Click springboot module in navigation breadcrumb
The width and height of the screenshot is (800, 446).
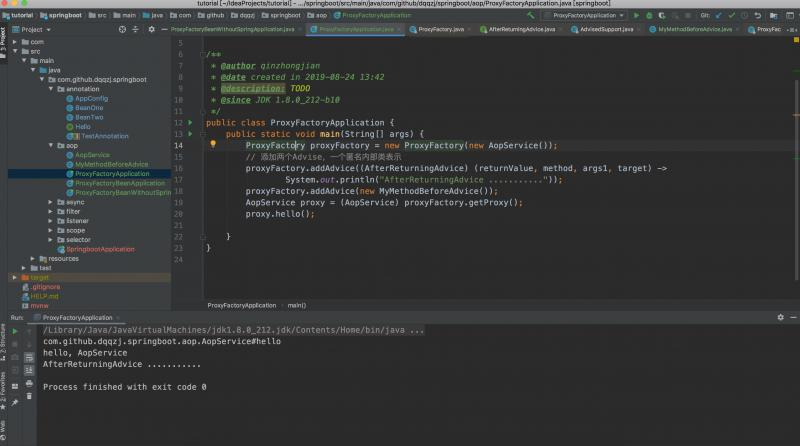[61, 15]
